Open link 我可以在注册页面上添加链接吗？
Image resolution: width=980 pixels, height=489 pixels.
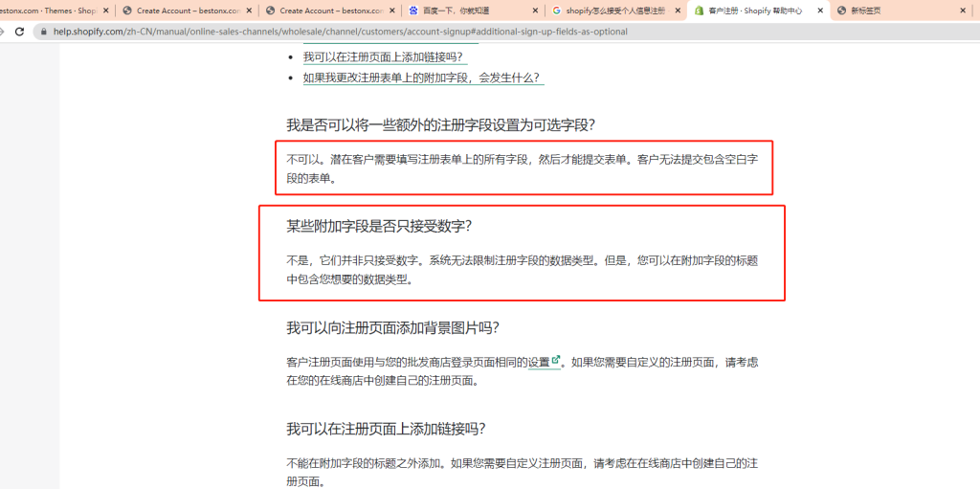click(384, 57)
